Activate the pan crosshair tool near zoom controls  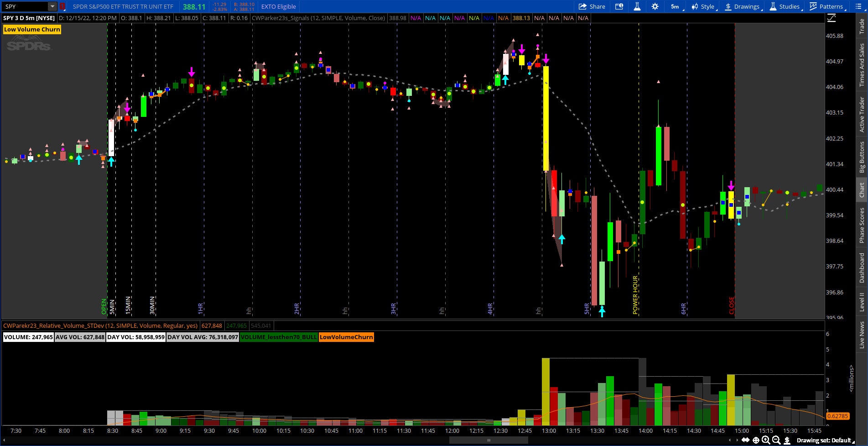pyautogui.click(x=756, y=440)
